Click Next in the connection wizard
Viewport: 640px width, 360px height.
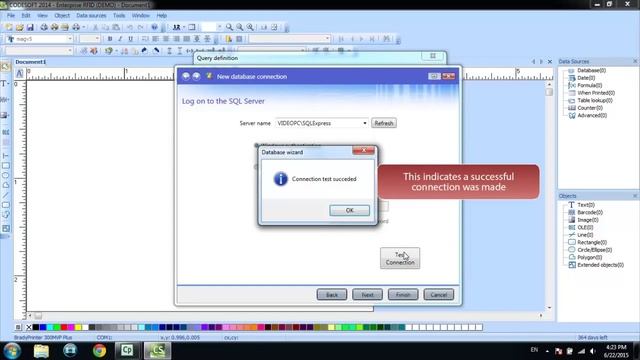[x=367, y=295]
